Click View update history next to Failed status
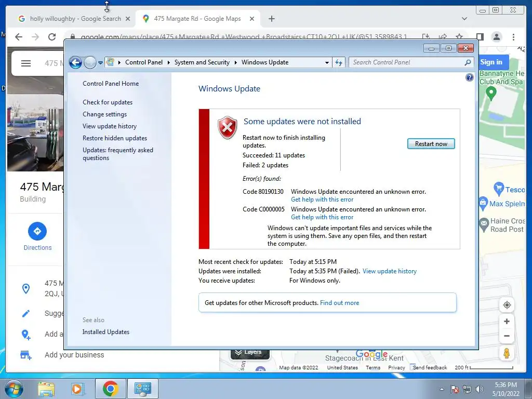 point(390,271)
